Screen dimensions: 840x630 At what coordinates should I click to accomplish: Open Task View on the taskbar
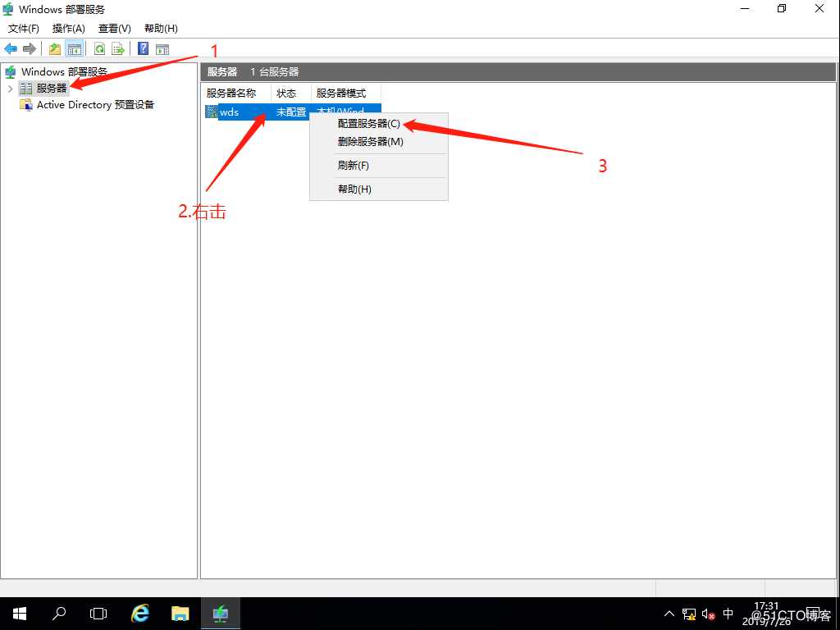click(x=98, y=614)
